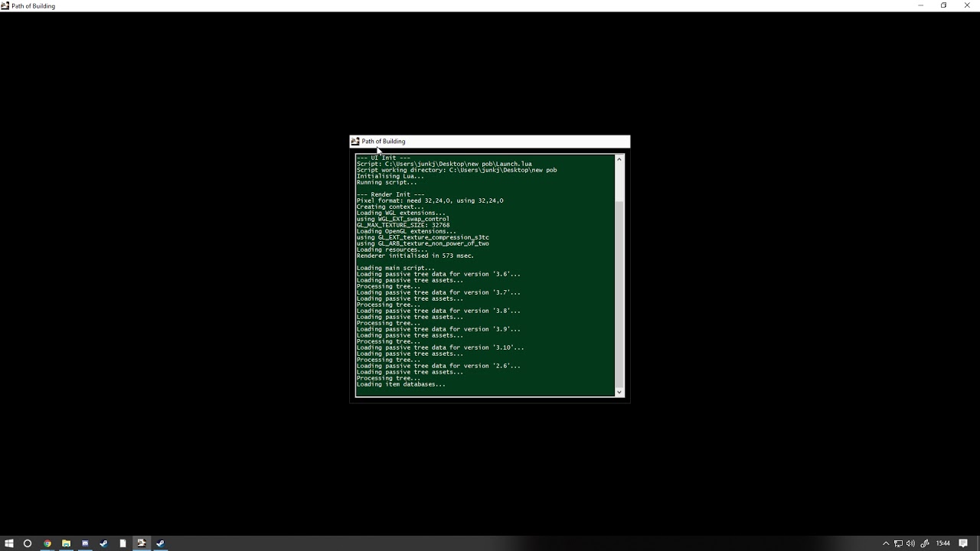Close the main Path of Building window
This screenshot has width=980, height=551.
point(967,5)
